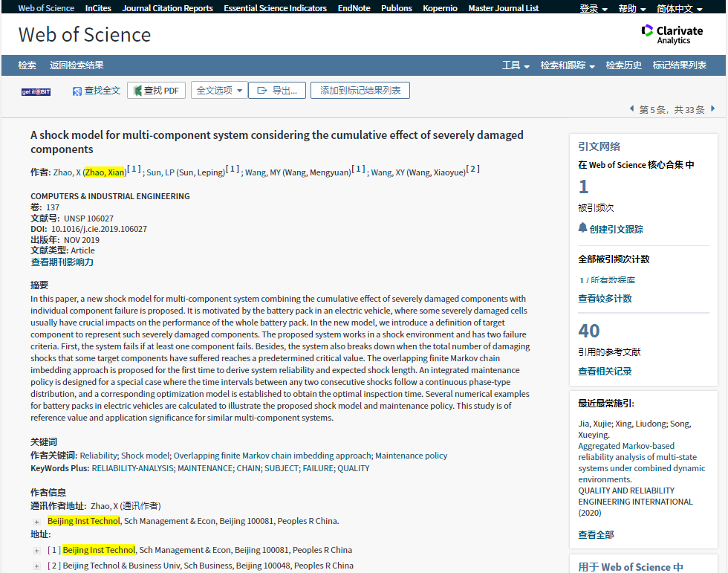Click the journal name COMPUTERS & INDUSTRIAL ENGINEERING

(x=110, y=196)
